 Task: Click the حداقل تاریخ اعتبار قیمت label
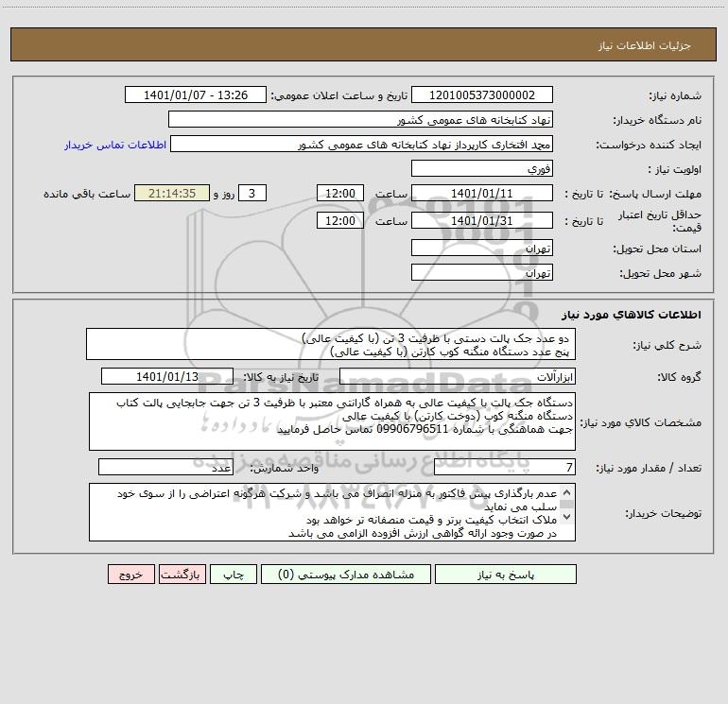pos(660,221)
